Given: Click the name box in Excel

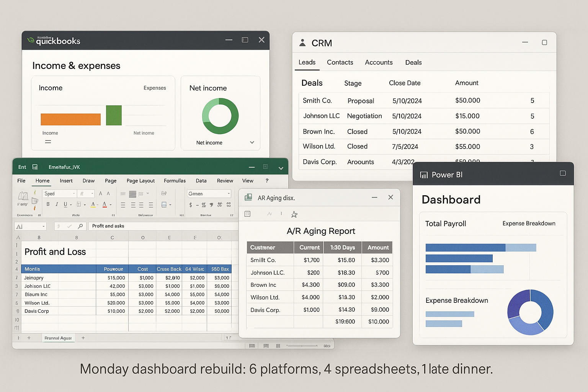Looking at the screenshot, I should (30, 226).
